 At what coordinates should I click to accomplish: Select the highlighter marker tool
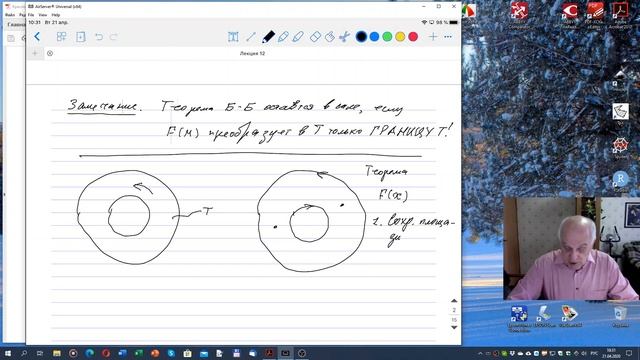pyautogui.click(x=298, y=37)
